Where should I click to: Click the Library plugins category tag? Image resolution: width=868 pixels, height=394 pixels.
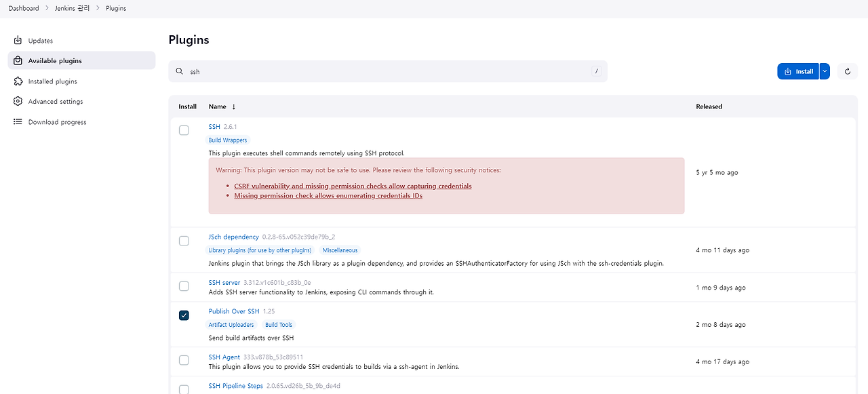click(260, 250)
